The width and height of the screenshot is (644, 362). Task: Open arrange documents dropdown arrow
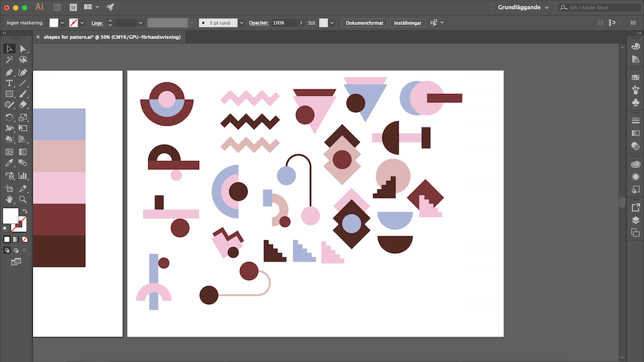click(x=97, y=7)
